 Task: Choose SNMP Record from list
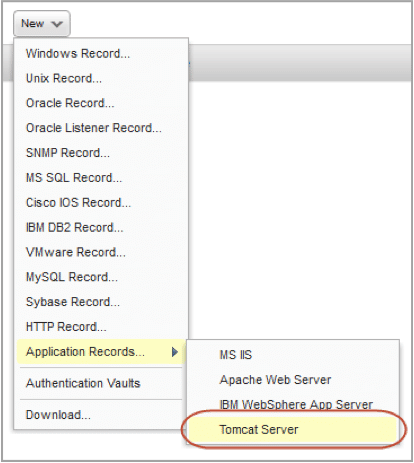tap(68, 153)
